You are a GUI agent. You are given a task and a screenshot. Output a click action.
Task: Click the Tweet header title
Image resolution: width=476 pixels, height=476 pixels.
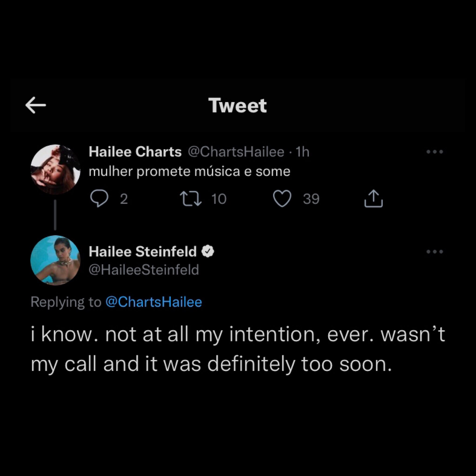(238, 106)
